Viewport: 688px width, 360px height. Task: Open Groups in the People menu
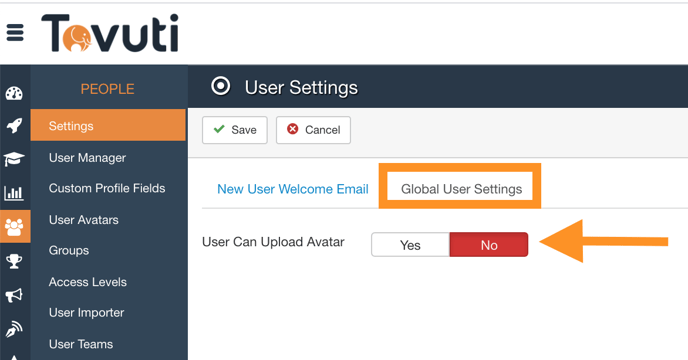(x=69, y=250)
